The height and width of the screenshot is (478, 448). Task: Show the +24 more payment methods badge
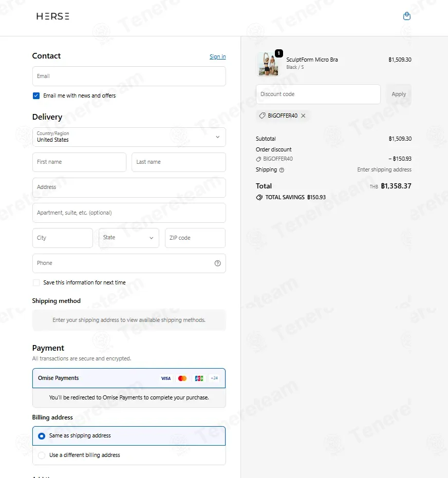click(214, 378)
